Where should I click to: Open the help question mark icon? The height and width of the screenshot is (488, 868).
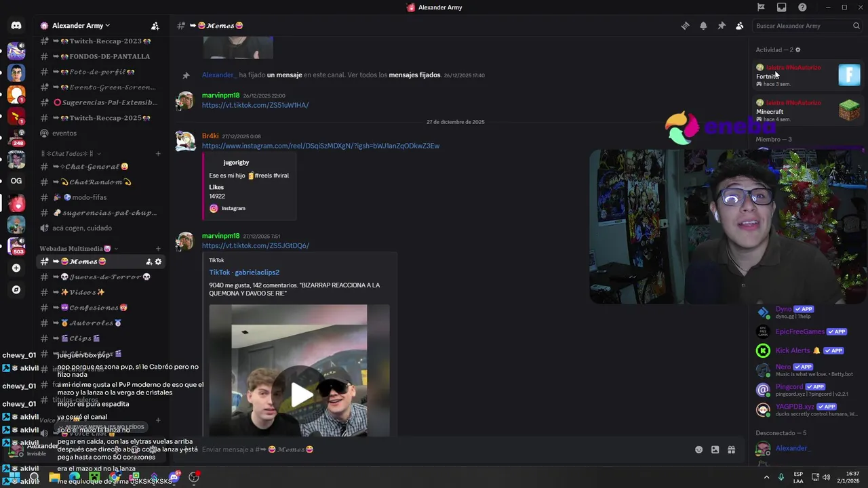pyautogui.click(x=802, y=7)
